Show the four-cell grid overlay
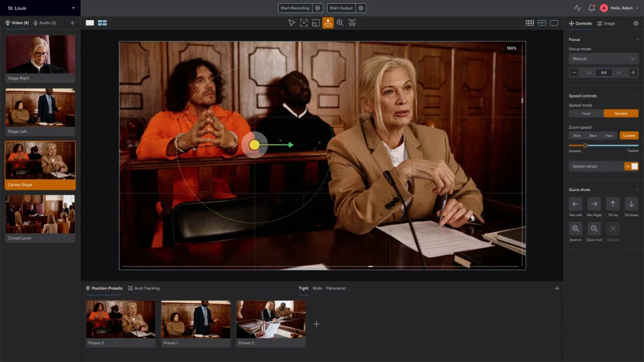 pyautogui.click(x=541, y=23)
